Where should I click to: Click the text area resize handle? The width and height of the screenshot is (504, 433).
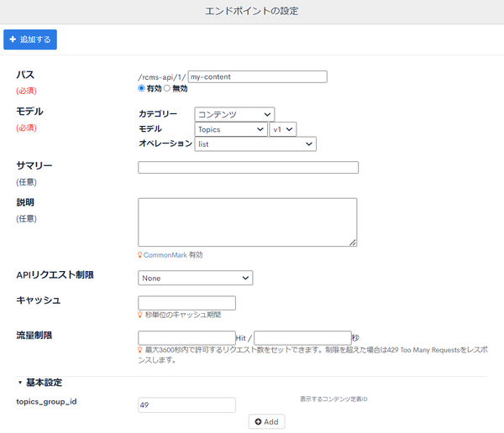click(x=353, y=243)
